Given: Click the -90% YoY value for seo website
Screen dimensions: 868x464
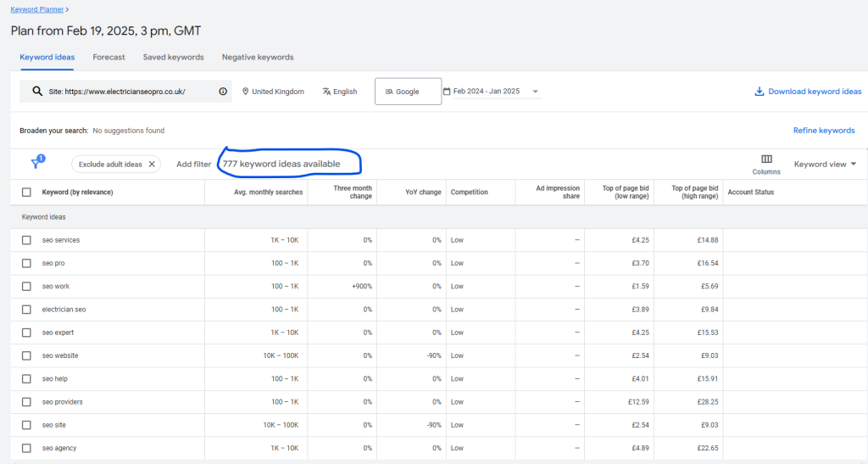Looking at the screenshot, I should [434, 356].
